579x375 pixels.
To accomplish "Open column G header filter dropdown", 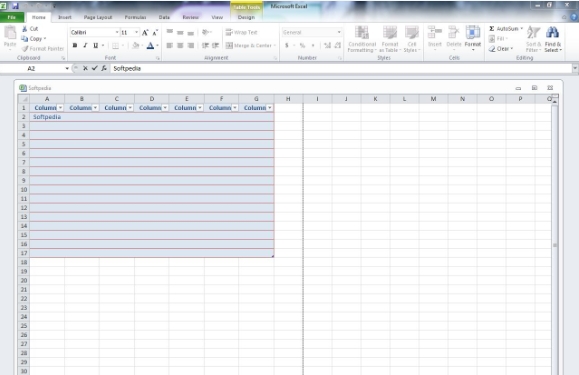I will (x=270, y=108).
